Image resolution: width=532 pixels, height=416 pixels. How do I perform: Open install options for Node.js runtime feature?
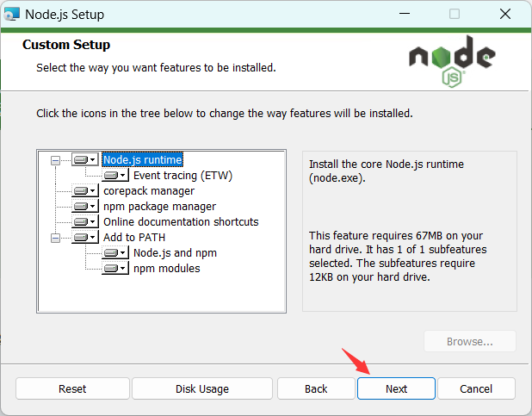pyautogui.click(x=85, y=159)
